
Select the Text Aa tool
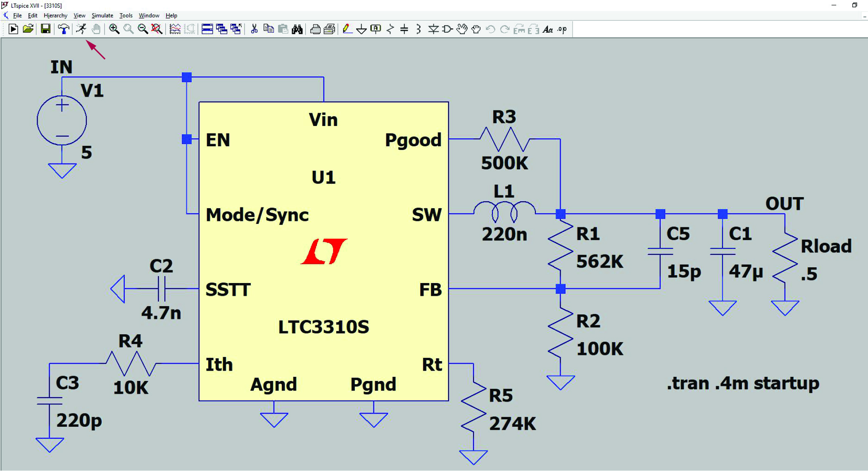click(548, 29)
